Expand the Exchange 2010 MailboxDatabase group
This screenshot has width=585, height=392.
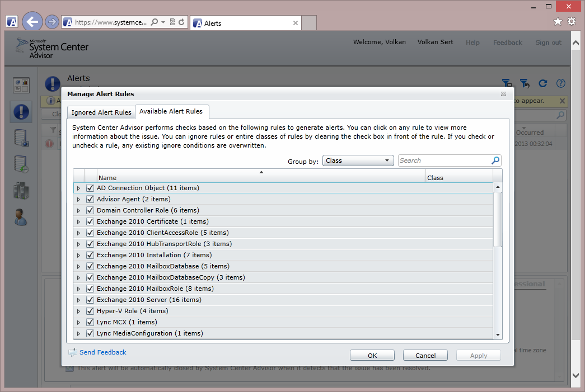78,266
